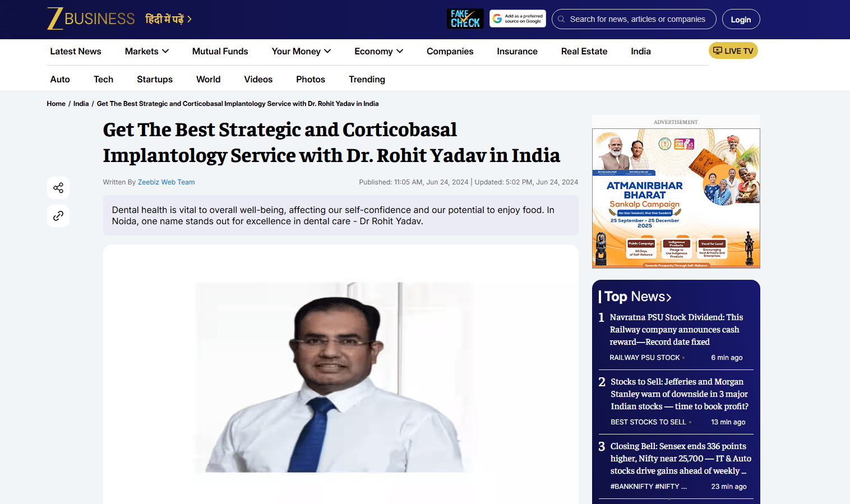Open the Economy dropdown menu

378,52
